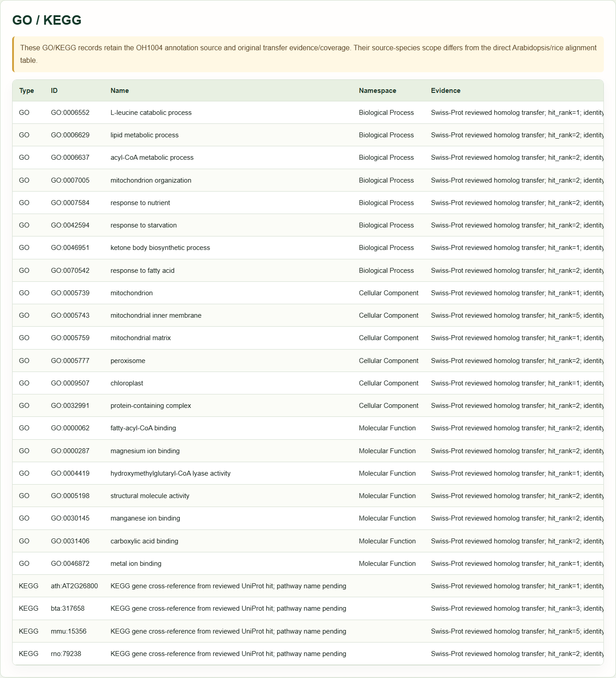
Task: Click the 'chloroplast' name cell
Action: (127, 383)
